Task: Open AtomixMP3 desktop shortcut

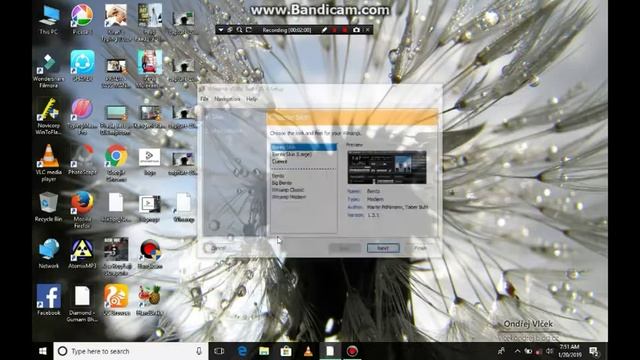Action: [82, 254]
